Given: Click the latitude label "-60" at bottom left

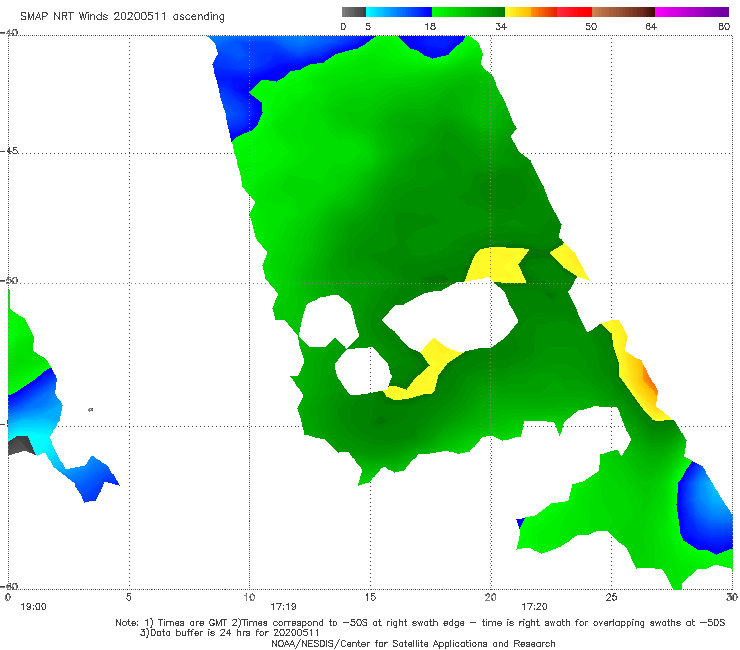Looking at the screenshot, I should [x=10, y=586].
